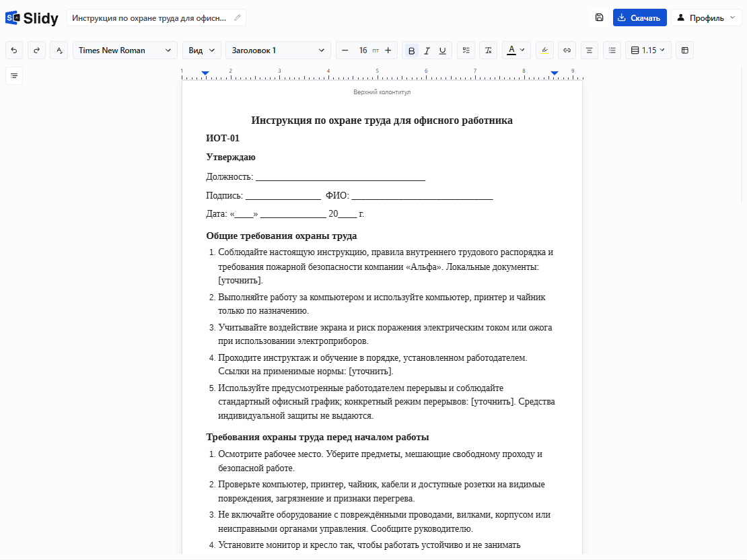The width and height of the screenshot is (747, 560).
Task: Edit the document title with pencil icon
Action: (238, 17)
